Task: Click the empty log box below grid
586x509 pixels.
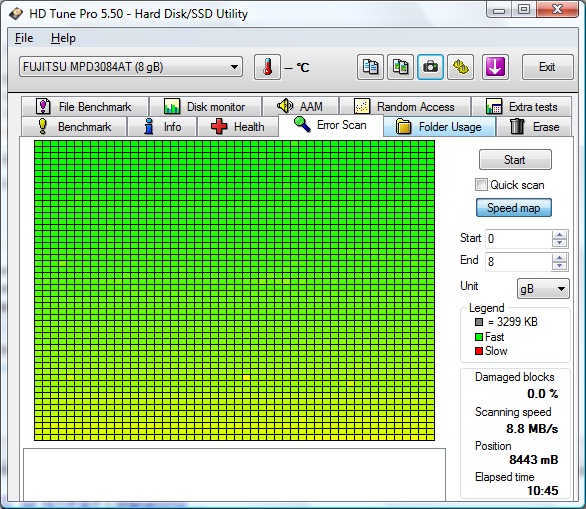Action: (234, 475)
